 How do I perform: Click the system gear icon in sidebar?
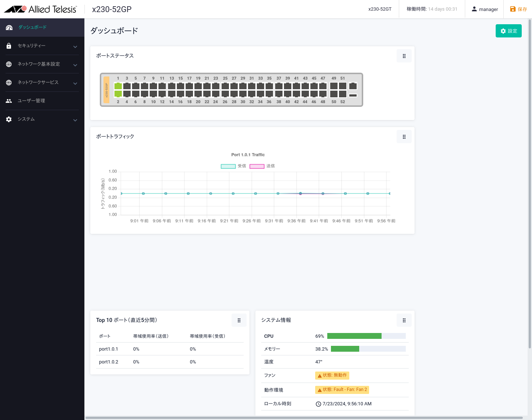(x=9, y=119)
